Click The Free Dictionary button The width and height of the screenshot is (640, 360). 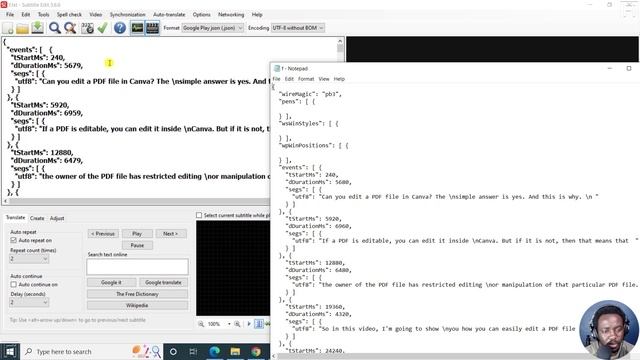pos(137,294)
